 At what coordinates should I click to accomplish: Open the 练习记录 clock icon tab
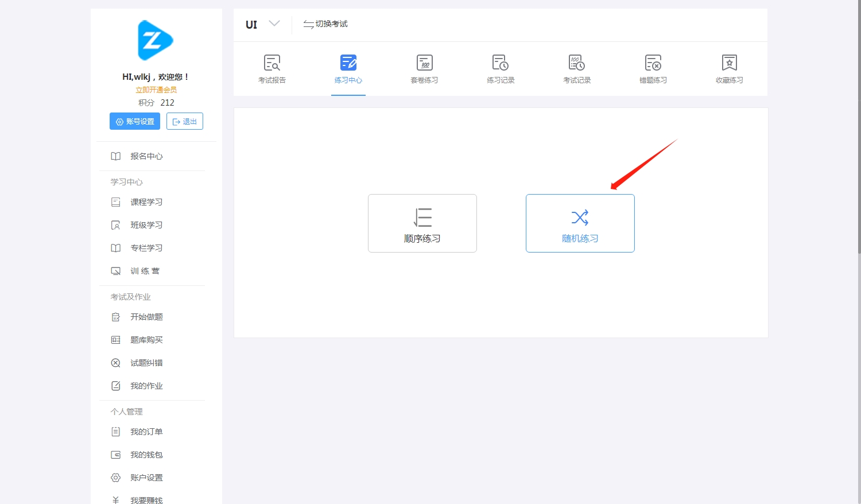(x=501, y=63)
